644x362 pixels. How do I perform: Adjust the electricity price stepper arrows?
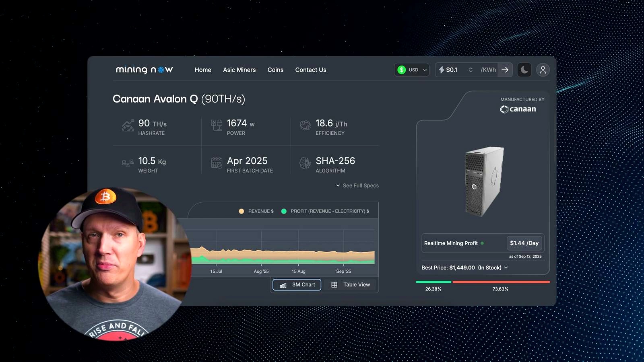[x=471, y=70]
